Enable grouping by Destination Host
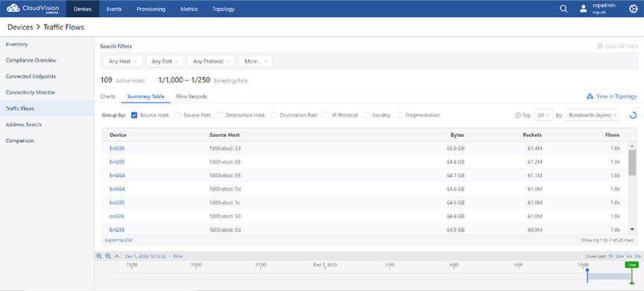 219,115
